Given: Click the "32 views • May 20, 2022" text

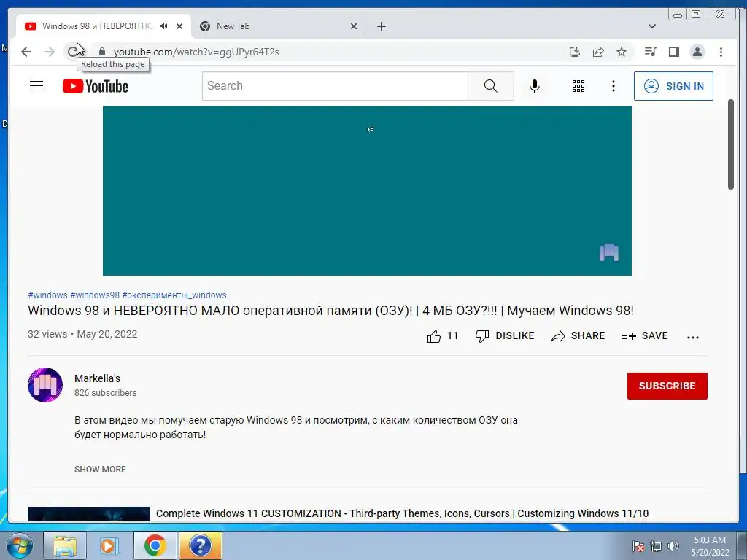Looking at the screenshot, I should click(82, 334).
